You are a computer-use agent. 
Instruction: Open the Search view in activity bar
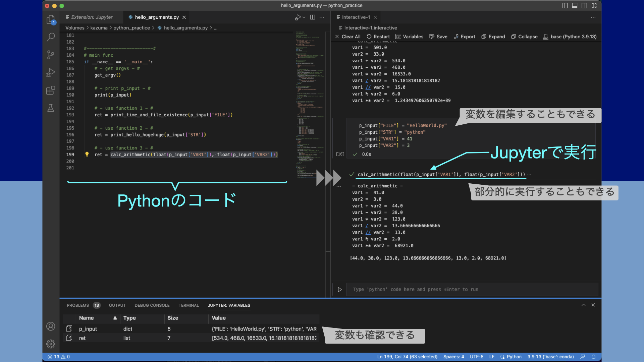coord(51,37)
